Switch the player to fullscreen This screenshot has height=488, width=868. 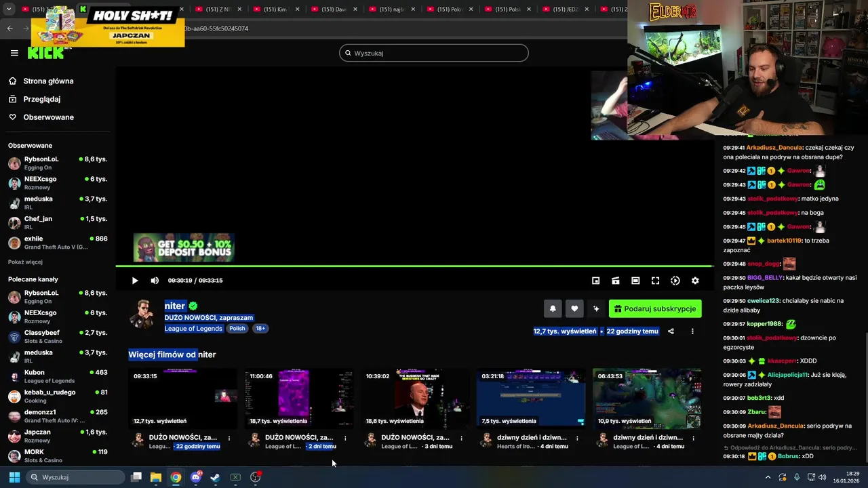[655, 281]
